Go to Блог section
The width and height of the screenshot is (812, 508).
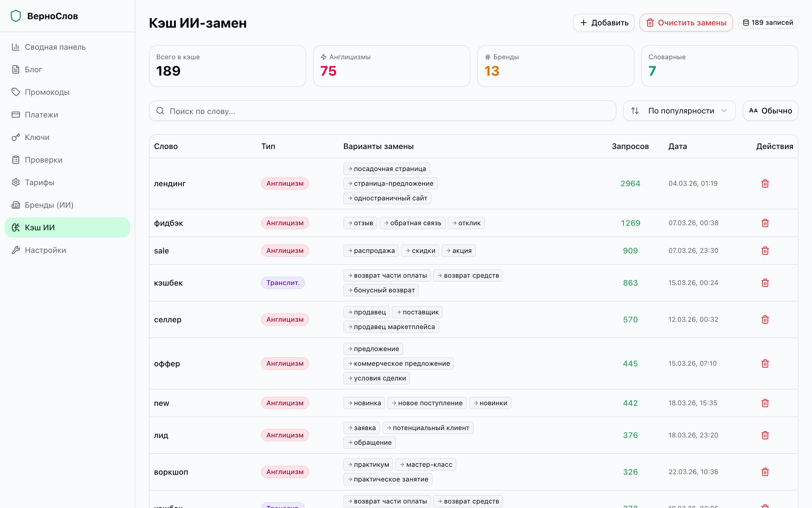tap(67, 69)
